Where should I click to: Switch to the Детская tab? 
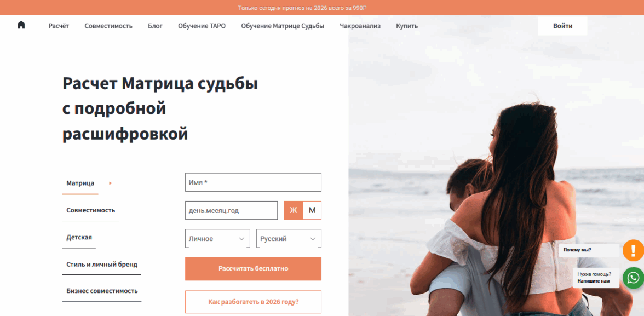pyautogui.click(x=79, y=238)
